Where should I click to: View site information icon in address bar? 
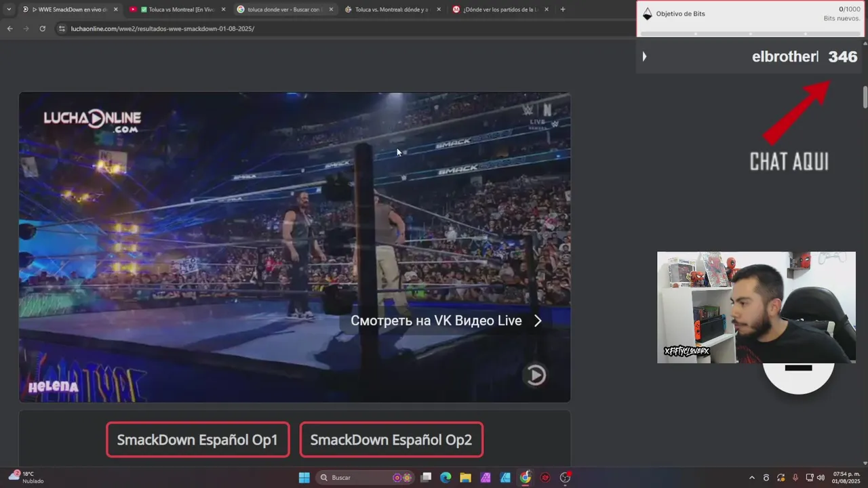(x=62, y=28)
